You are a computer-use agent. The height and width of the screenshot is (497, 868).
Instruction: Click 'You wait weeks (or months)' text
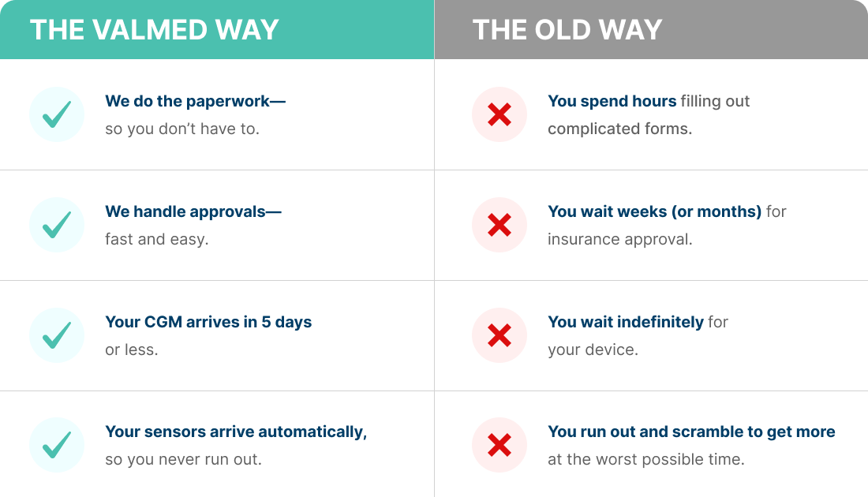click(655, 211)
